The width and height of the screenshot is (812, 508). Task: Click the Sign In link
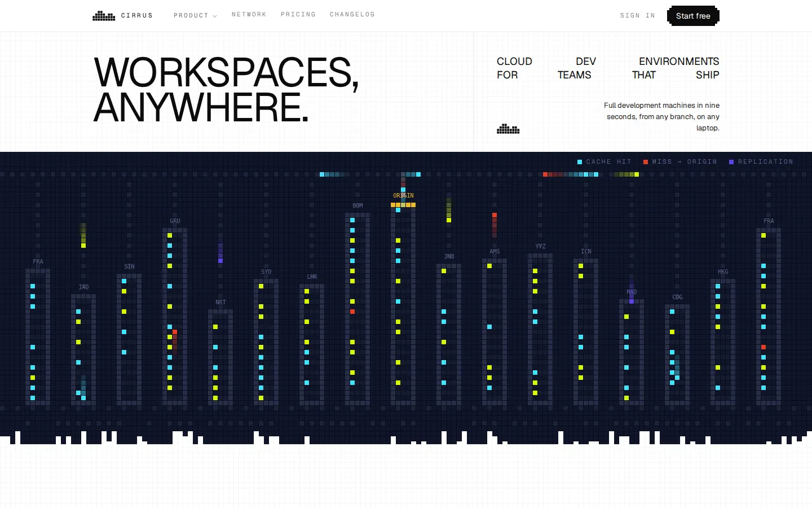(638, 16)
